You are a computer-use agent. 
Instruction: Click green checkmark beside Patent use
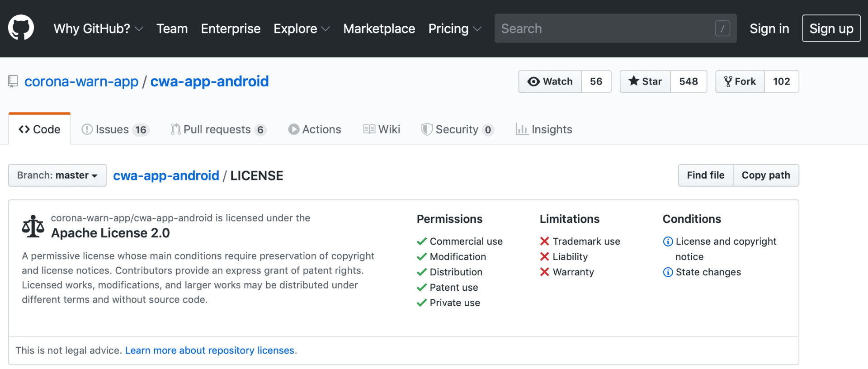422,288
